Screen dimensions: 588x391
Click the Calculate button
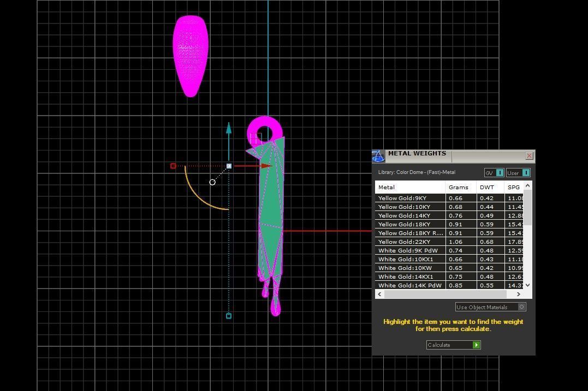click(453, 345)
